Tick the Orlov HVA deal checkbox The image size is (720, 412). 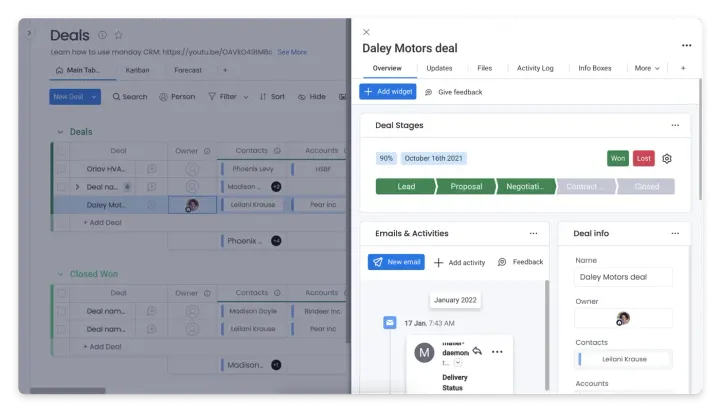(x=61, y=169)
